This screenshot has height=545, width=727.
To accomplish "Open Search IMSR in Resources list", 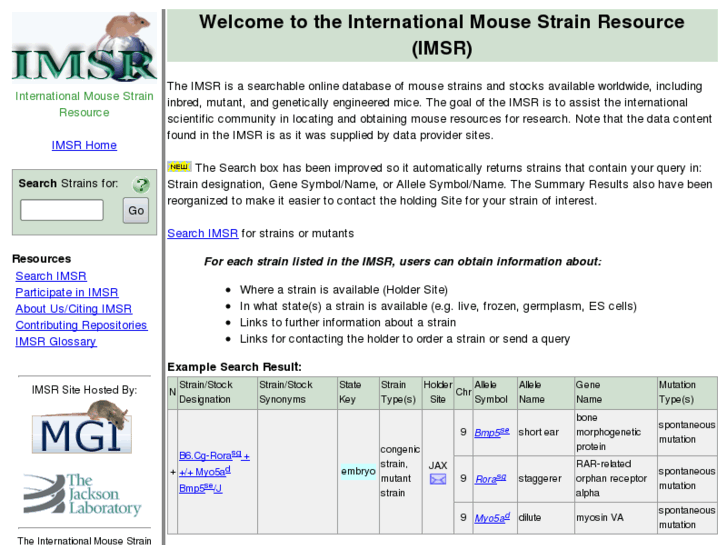I will click(x=51, y=276).
